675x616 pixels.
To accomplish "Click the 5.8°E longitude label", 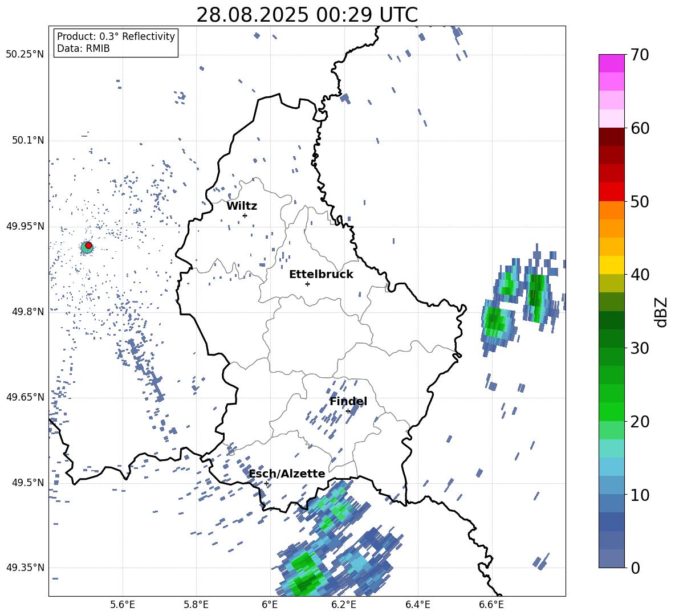I will coord(196,605).
